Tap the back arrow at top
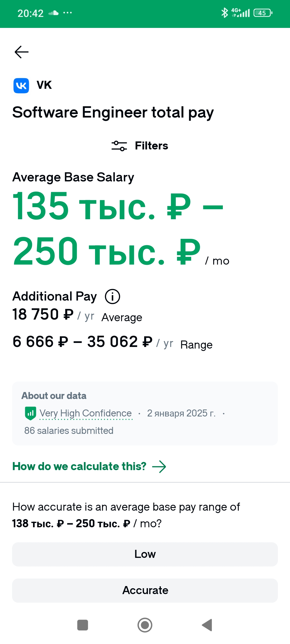This screenshot has width=290, height=644. 21,52
